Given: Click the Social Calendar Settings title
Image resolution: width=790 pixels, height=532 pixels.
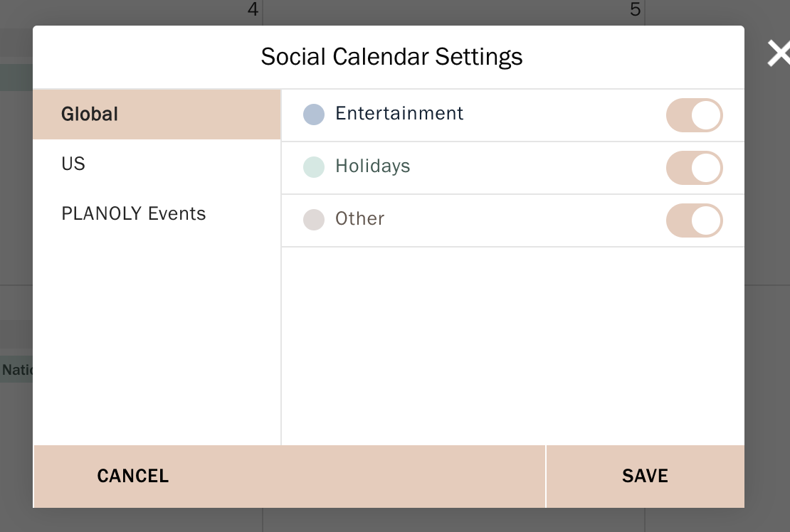Looking at the screenshot, I should point(391,56).
